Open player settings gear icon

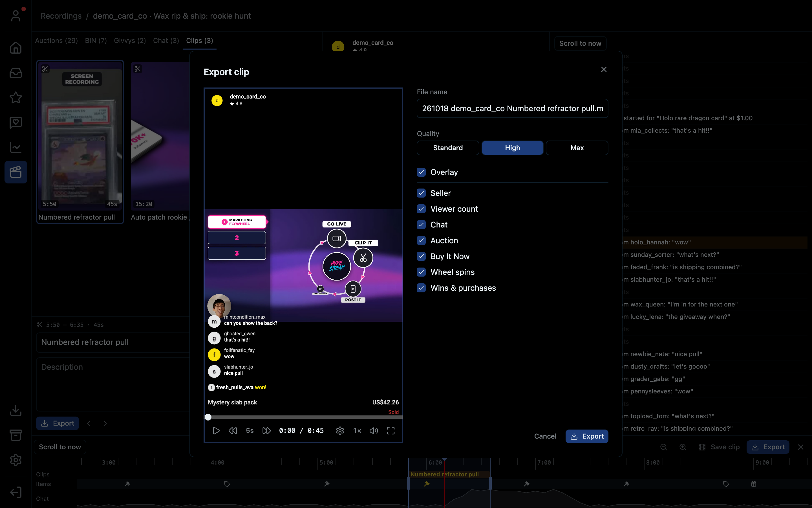pyautogui.click(x=340, y=431)
